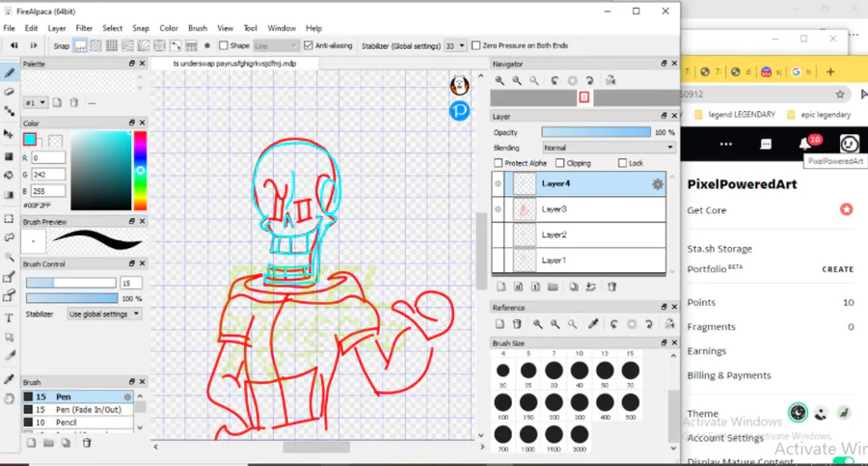
Task: Zoom in using the Navigator panel
Action: [500, 80]
